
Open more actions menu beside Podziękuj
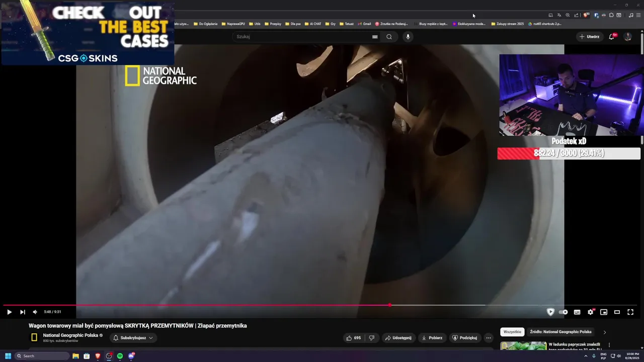click(489, 338)
